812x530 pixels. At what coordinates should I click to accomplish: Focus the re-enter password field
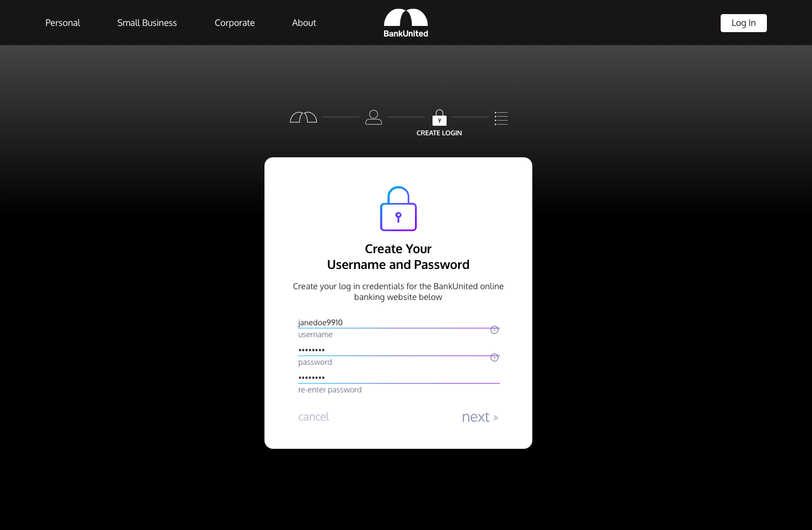point(399,378)
